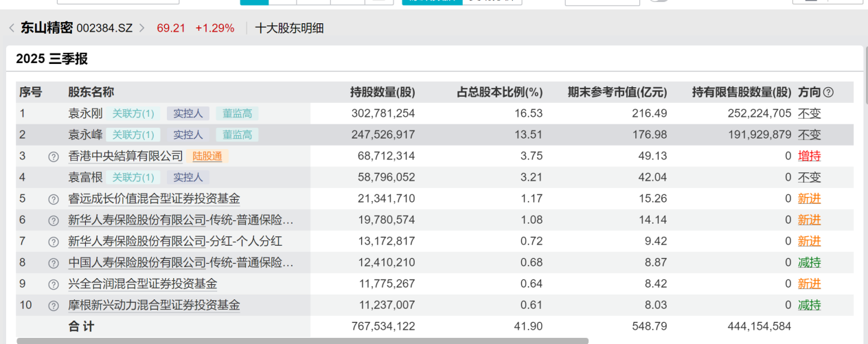This screenshot has width=868, height=344.
Task: Click 实控人 tag on 袁永峰 row
Action: click(187, 135)
